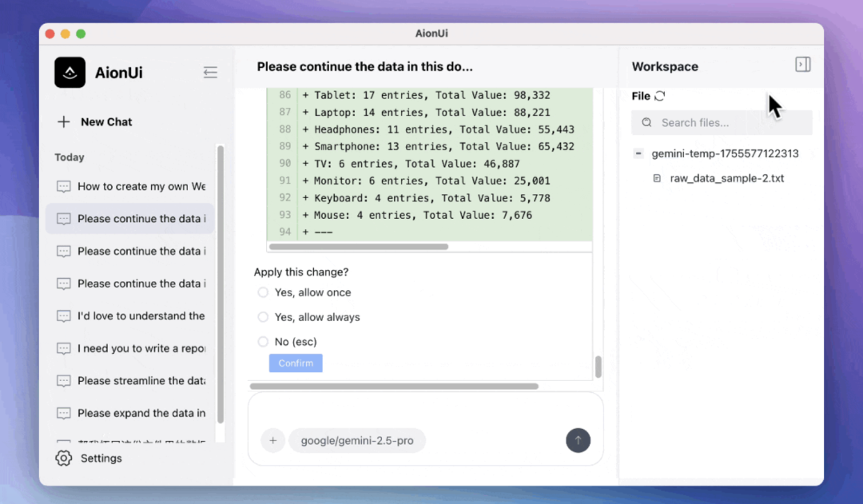Click chat icon for 'Please expand the data in'

pos(64,413)
